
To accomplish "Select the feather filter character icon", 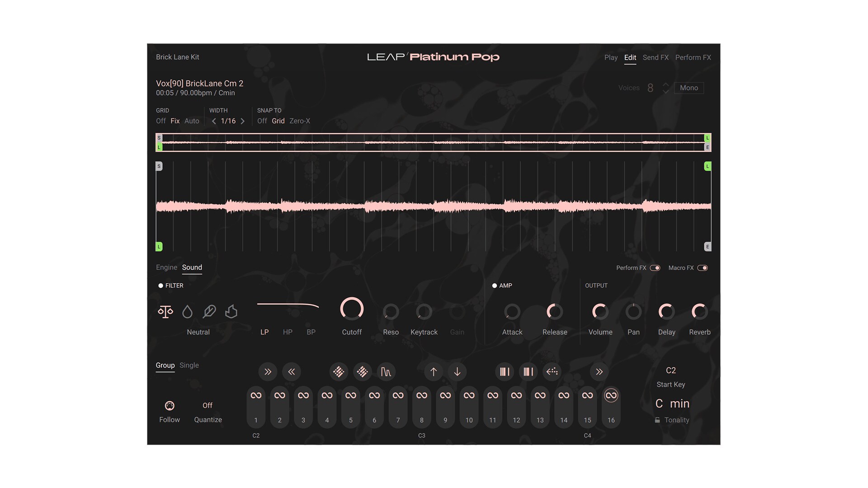I will pyautogui.click(x=209, y=311).
